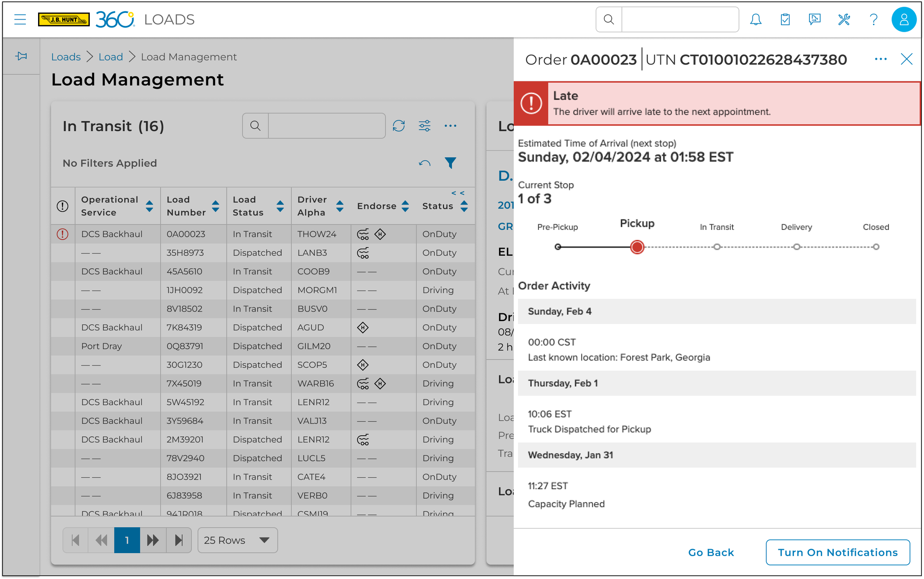Sort by Driver Alpha column
Viewport: 924px width, 579px height.
pyautogui.click(x=340, y=206)
